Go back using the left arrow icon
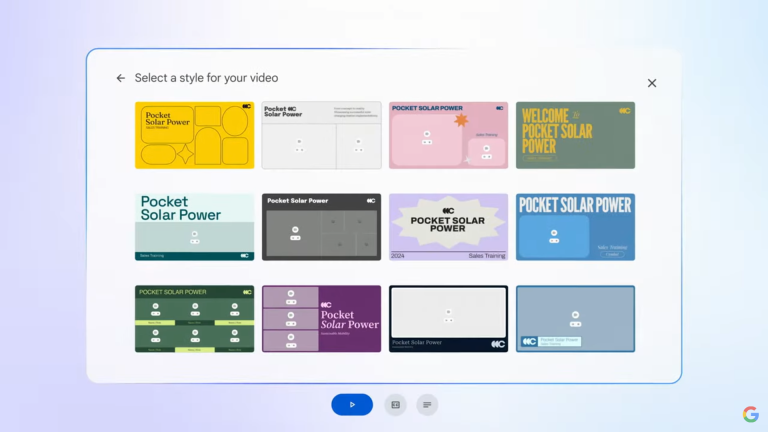 pos(120,78)
